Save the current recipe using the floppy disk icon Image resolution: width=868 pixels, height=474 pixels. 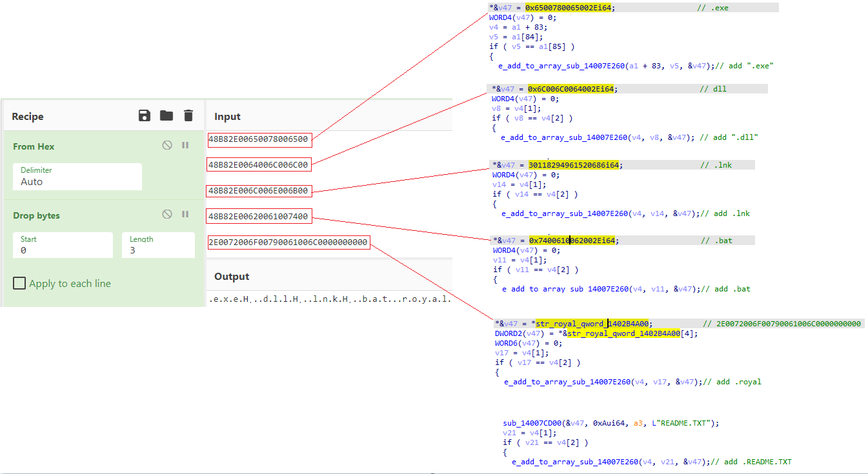coord(144,115)
